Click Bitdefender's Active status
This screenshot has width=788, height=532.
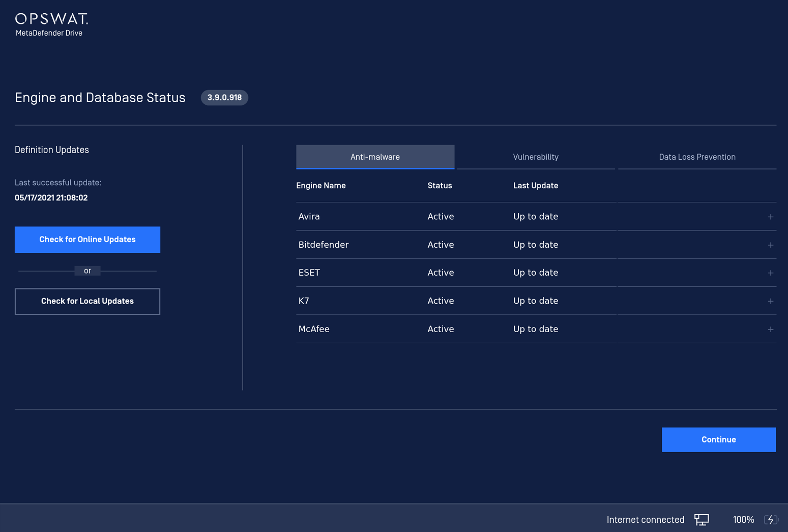(441, 245)
